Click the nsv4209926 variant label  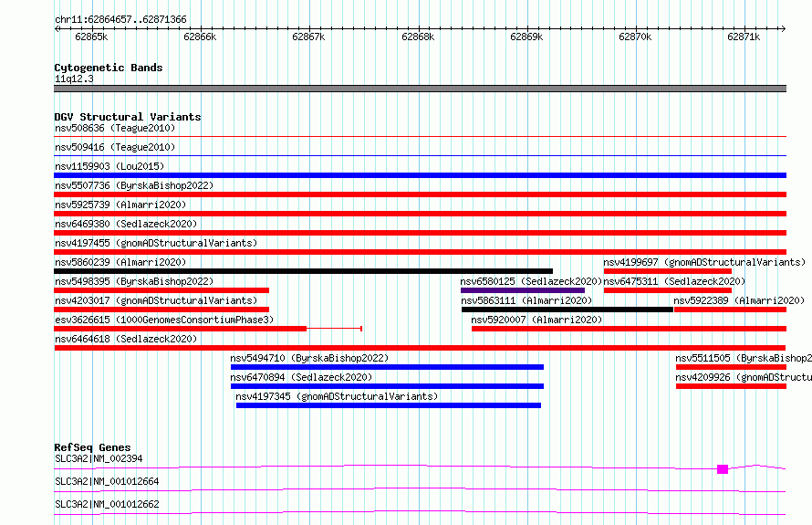click(x=744, y=377)
